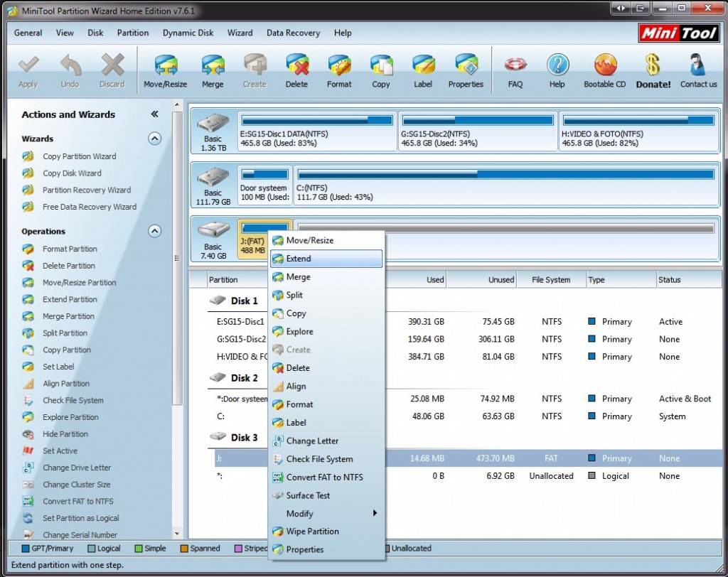Start the Copy Disk Wizard
728x577 pixels.
[x=72, y=173]
